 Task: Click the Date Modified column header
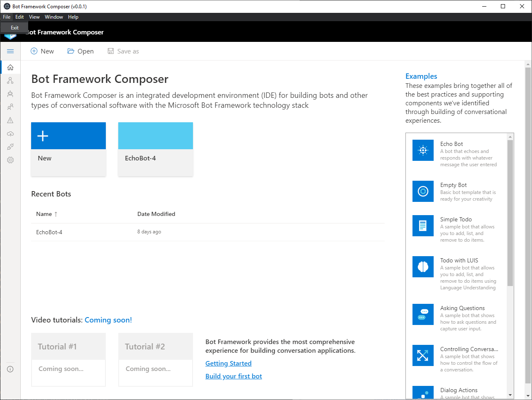tap(156, 214)
